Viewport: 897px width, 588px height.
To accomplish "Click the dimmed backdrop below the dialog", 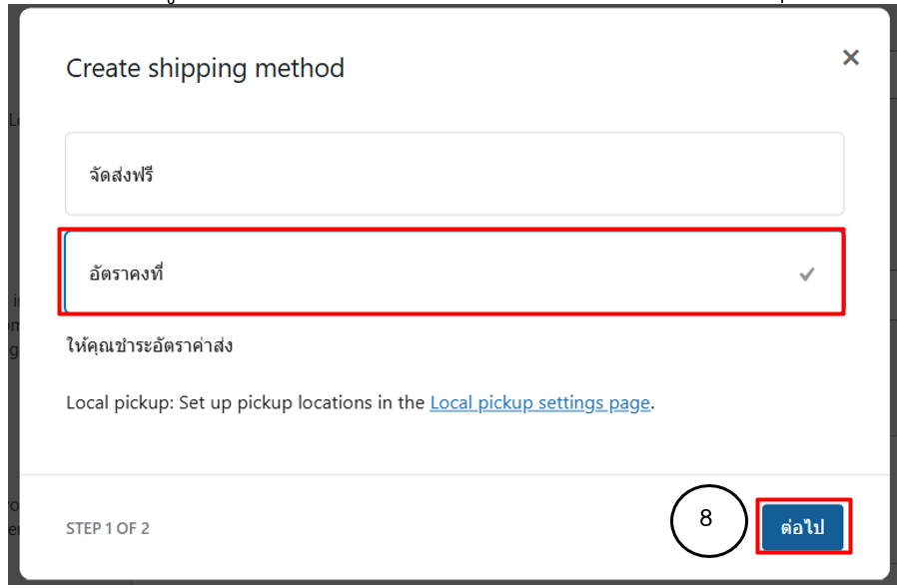I will coord(449,583).
